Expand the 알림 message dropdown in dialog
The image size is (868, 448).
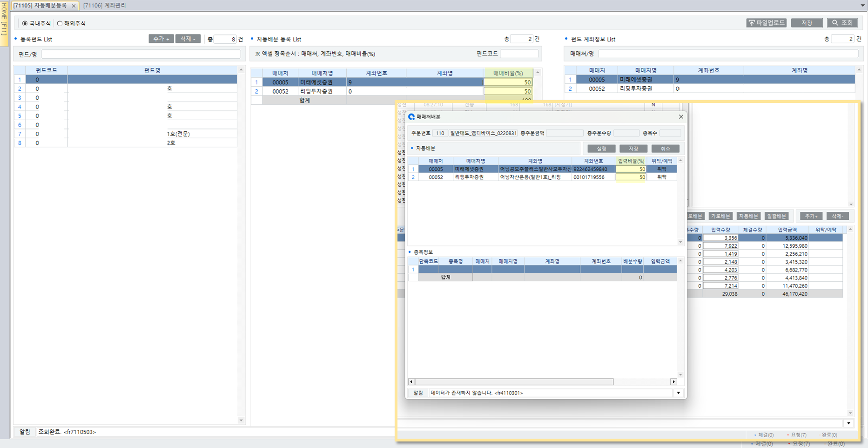click(678, 393)
